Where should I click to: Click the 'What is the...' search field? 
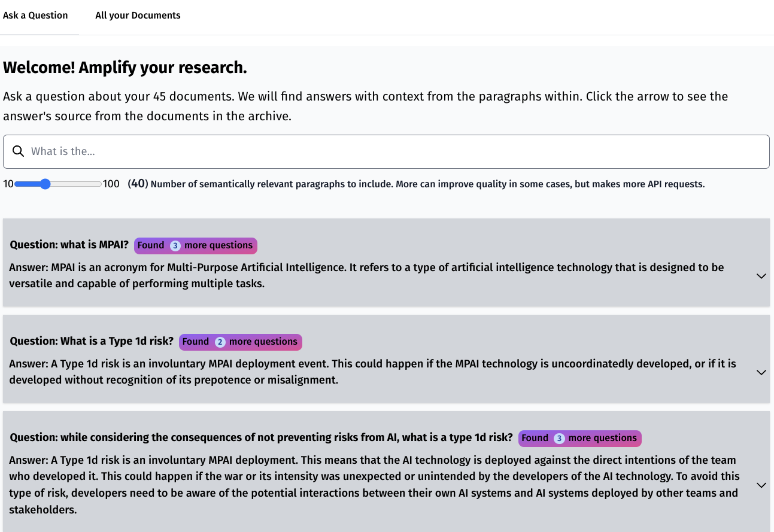pyautogui.click(x=239, y=151)
